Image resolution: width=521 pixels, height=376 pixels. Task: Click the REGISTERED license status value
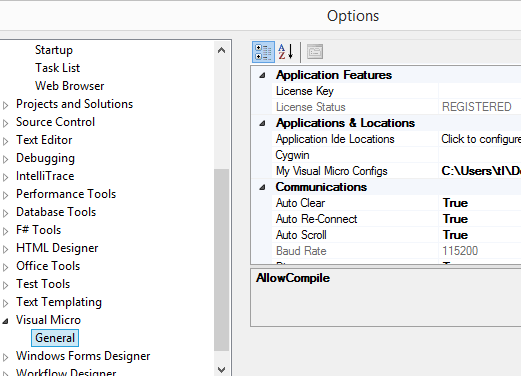click(477, 107)
